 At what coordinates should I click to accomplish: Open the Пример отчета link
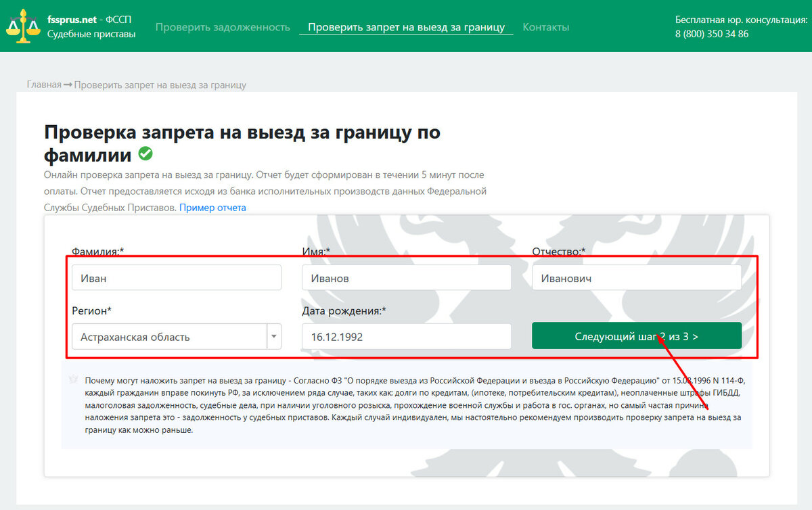212,208
